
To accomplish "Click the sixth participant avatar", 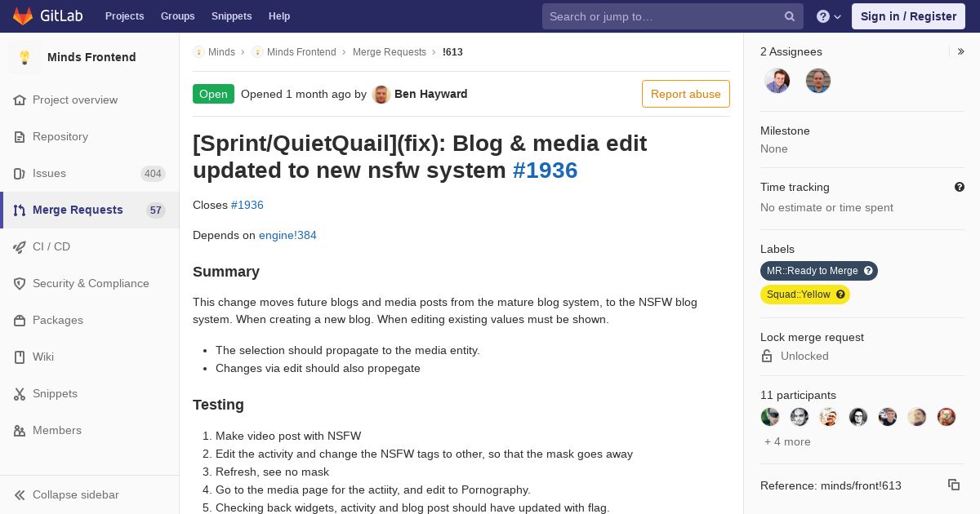I will point(917,417).
